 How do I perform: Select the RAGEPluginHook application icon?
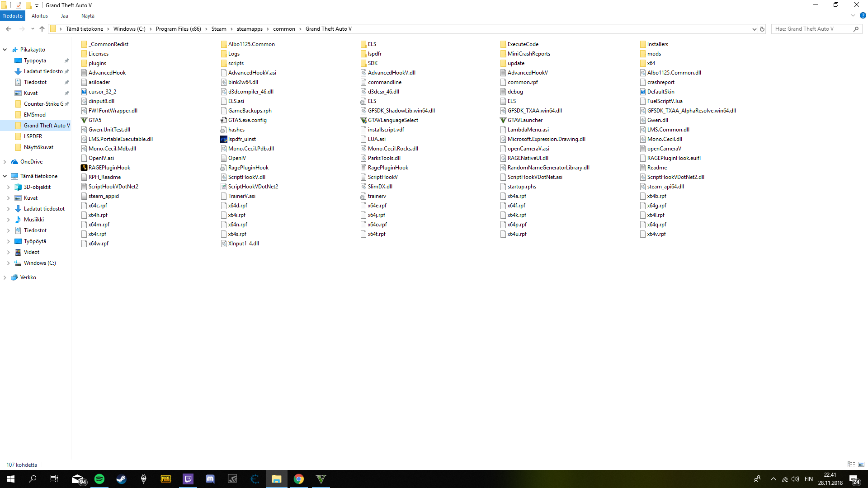(84, 168)
